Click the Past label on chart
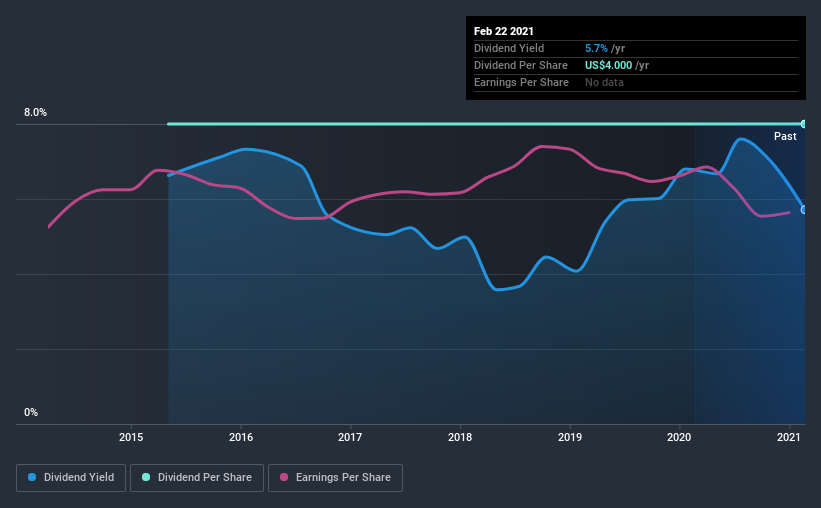 pos(785,136)
